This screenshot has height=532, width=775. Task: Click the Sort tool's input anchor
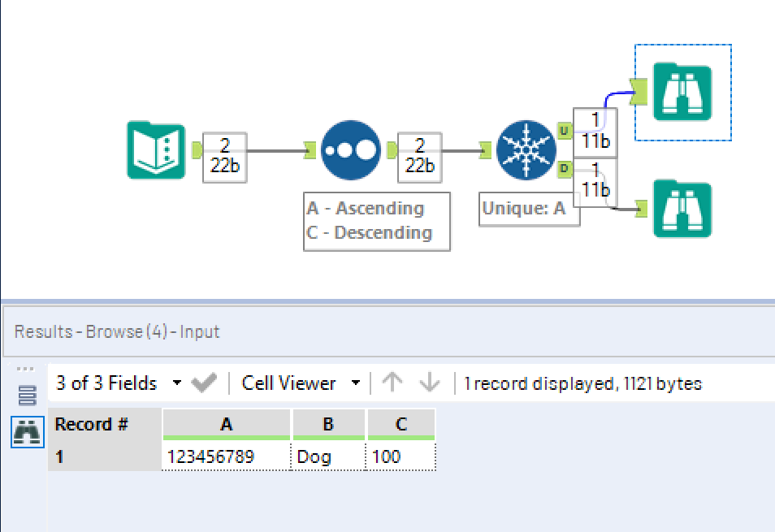pos(310,150)
